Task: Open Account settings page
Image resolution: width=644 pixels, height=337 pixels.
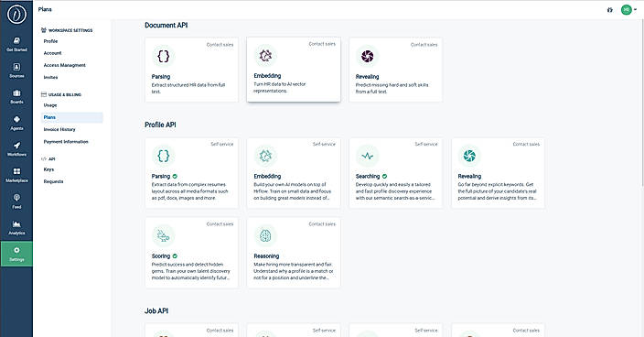Action: (x=52, y=53)
